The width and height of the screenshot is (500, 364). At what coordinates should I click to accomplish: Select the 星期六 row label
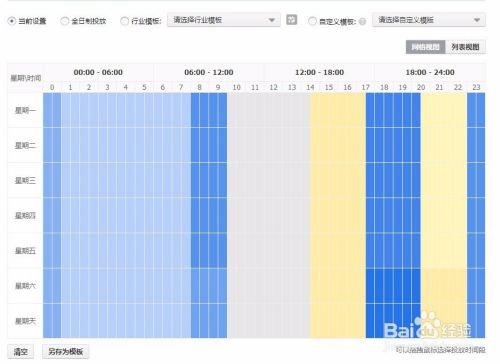point(25,286)
